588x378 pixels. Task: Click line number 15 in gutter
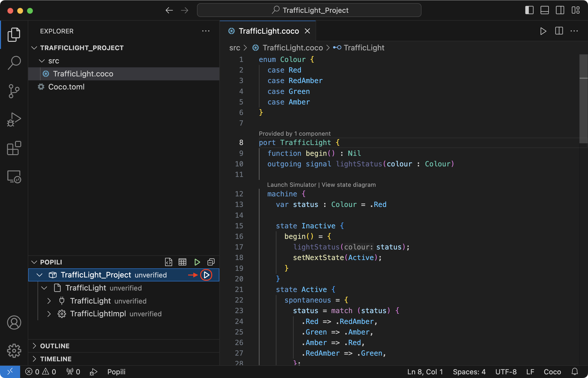[239, 226]
